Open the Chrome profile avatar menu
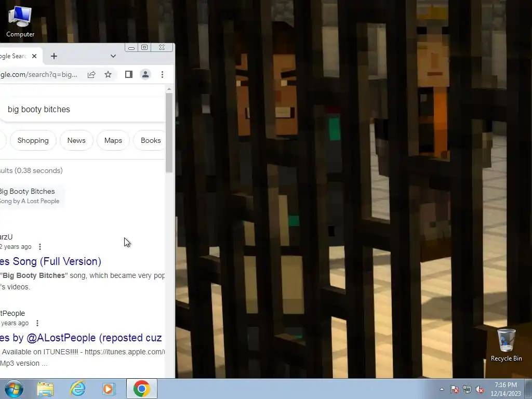The height and width of the screenshot is (399, 532). tap(145, 74)
